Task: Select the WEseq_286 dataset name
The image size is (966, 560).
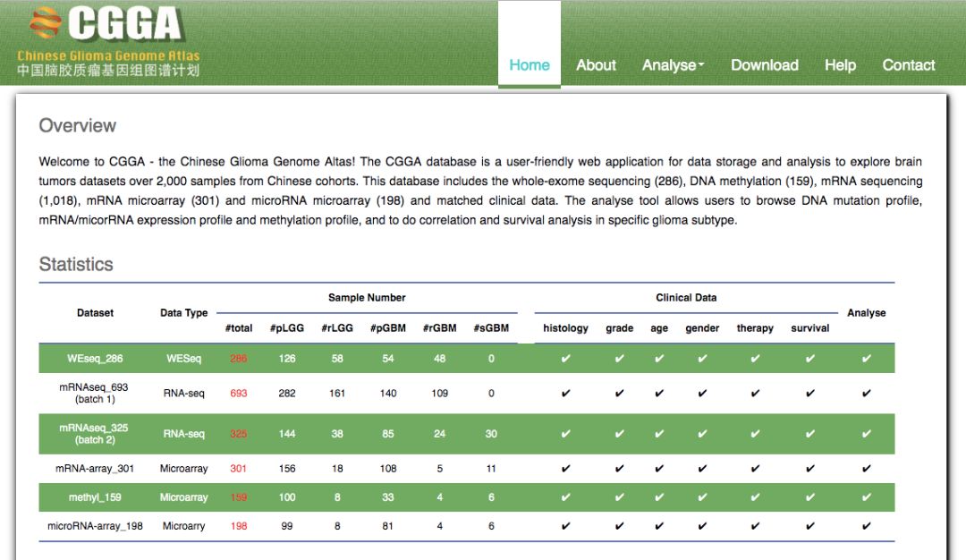Action: [x=95, y=359]
